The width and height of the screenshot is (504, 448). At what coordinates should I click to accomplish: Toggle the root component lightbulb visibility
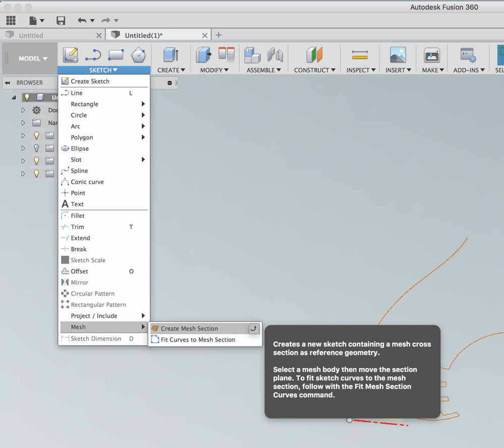pyautogui.click(x=27, y=97)
